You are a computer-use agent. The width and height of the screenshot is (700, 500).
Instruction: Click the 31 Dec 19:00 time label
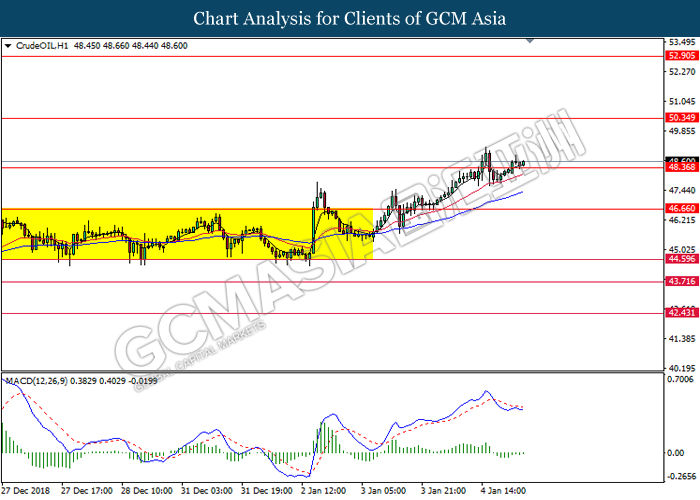267,491
